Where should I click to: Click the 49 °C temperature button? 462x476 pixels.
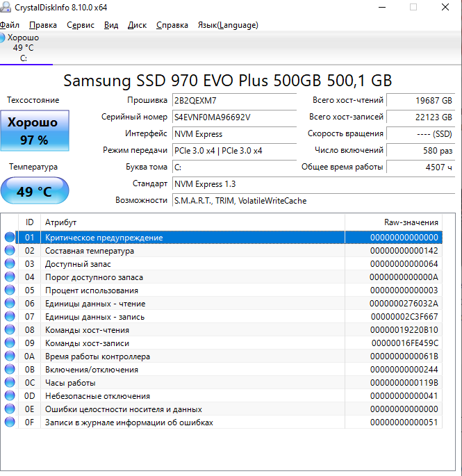[x=35, y=191]
